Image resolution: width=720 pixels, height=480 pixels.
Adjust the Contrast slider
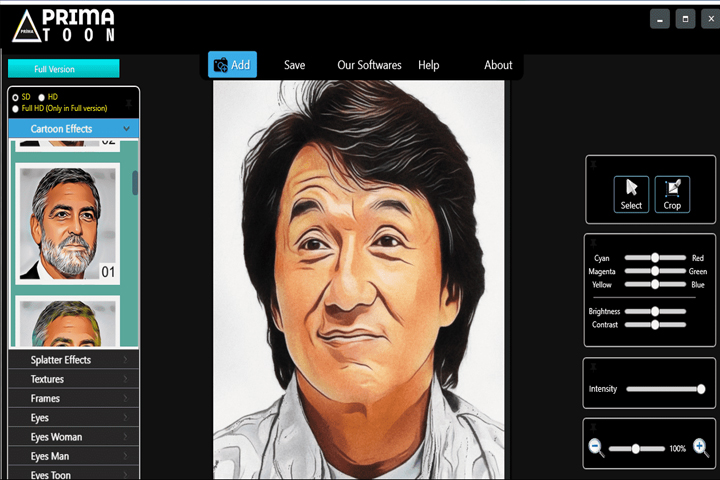[x=655, y=325]
